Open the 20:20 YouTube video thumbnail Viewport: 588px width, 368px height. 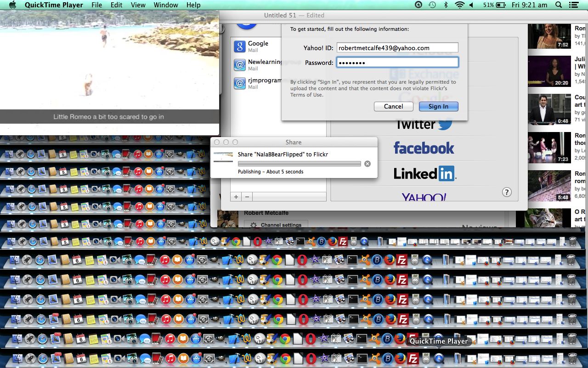pos(549,71)
